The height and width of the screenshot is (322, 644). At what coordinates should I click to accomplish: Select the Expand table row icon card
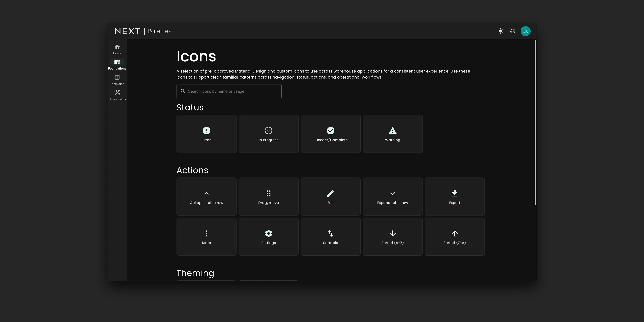coord(393,197)
